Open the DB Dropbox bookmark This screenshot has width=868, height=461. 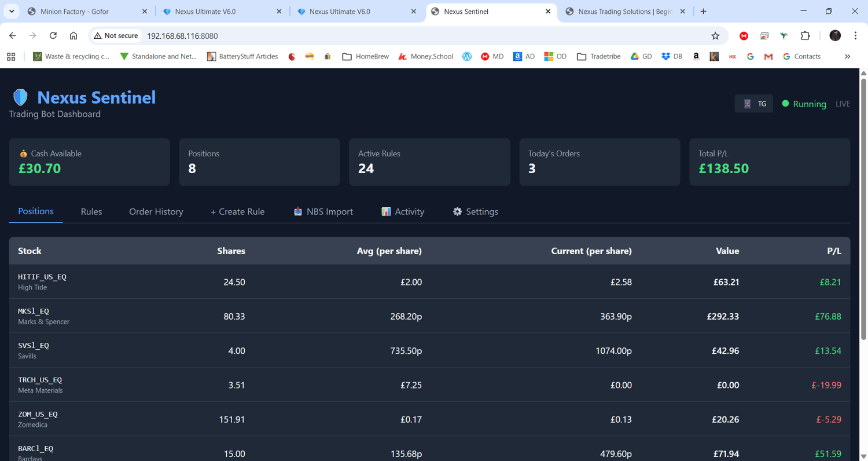click(x=671, y=56)
